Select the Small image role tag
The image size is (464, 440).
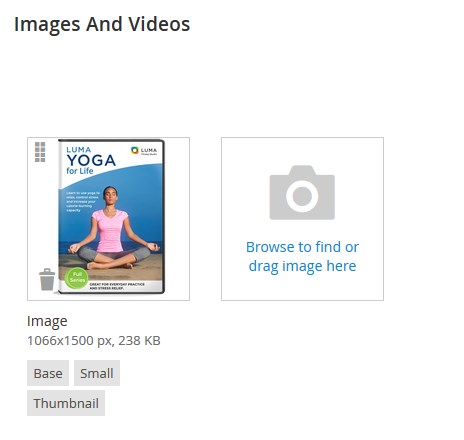pos(97,373)
